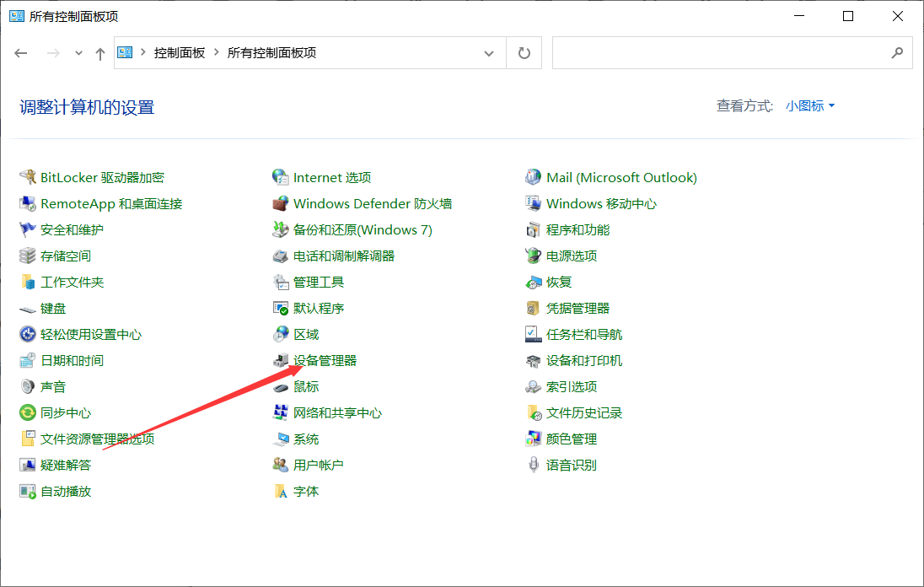This screenshot has height=587, width=924.
Task: Click the 字体 fonts icon
Action: tap(281, 491)
